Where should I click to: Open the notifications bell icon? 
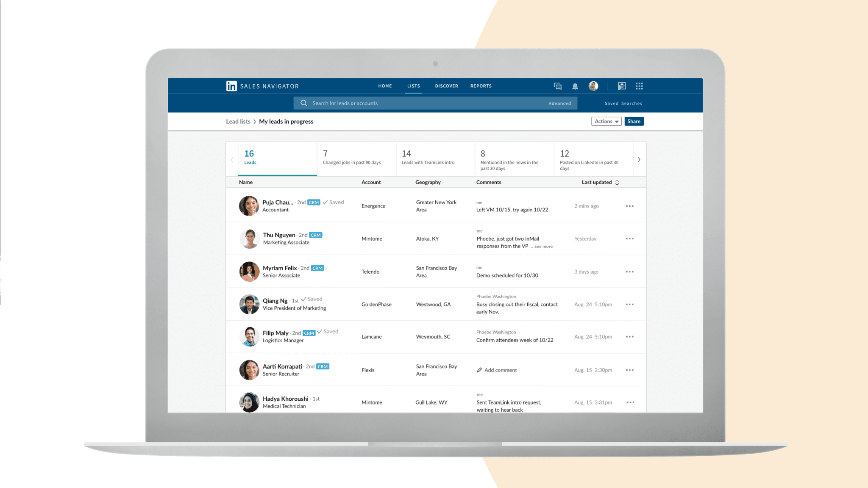click(575, 86)
